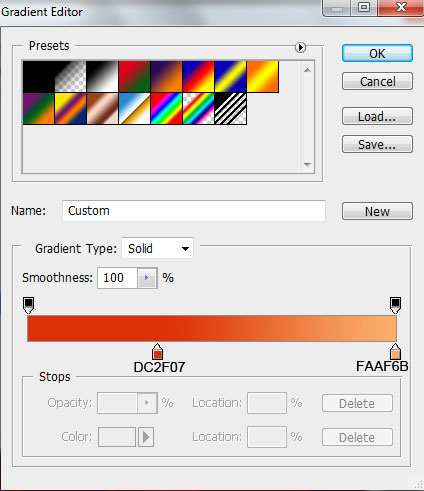Choose the transparent stripes gradient preset

tap(230, 109)
